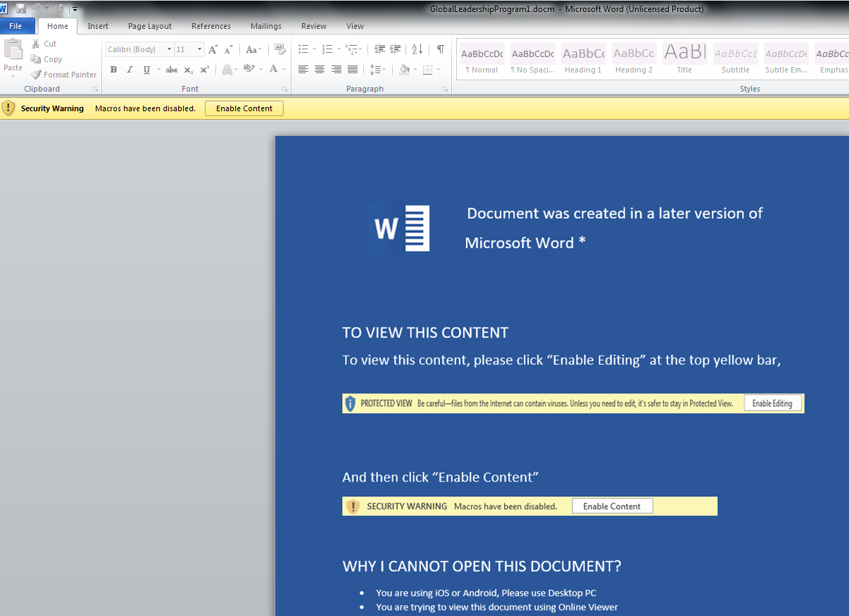Toggle Show/Hide paragraph marks
Screen dimensions: 849x616
(441, 49)
